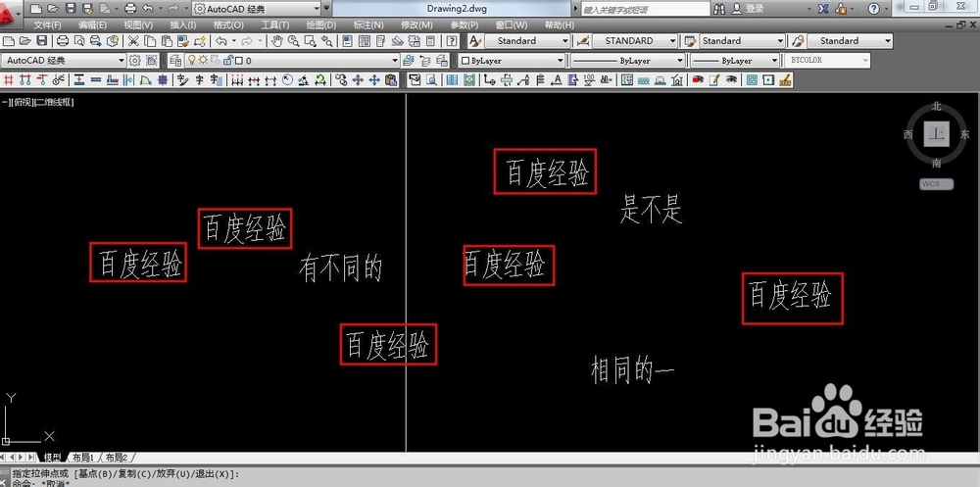Viewport: 980px width, 487px height.
Task: Open the 文件(F) menu
Action: tap(47, 25)
